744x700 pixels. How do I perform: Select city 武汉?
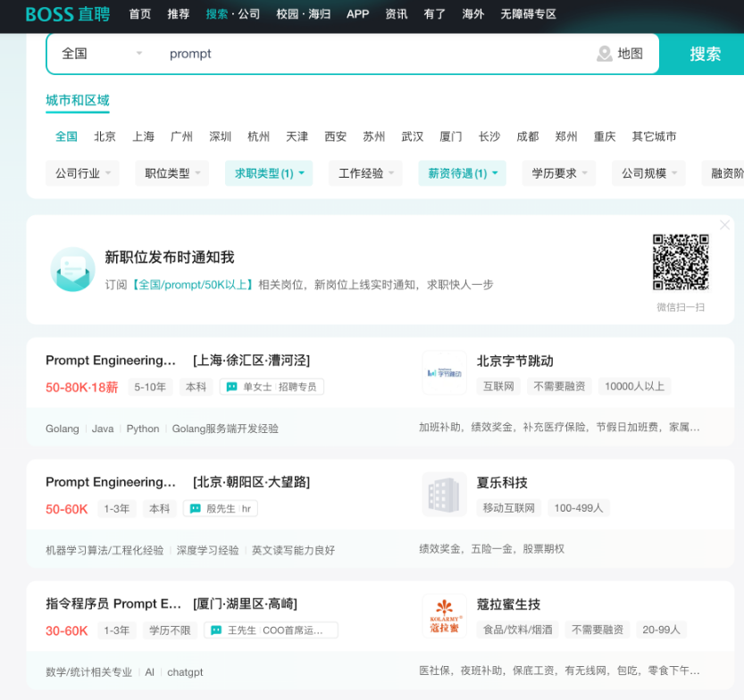point(413,137)
